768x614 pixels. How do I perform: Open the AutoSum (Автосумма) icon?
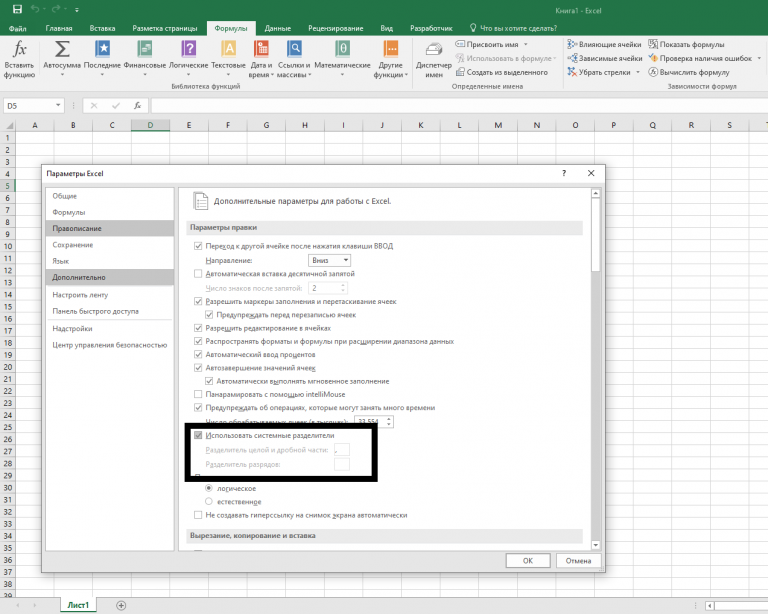[62, 50]
